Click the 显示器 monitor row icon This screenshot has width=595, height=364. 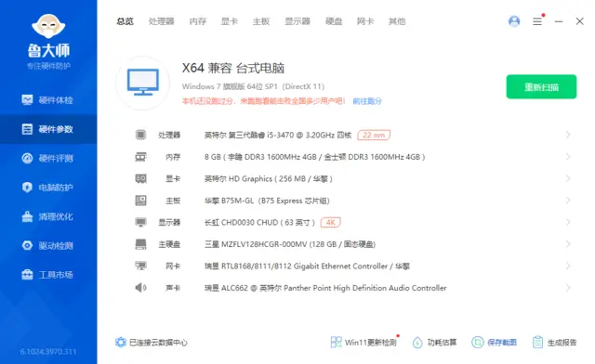coord(140,222)
